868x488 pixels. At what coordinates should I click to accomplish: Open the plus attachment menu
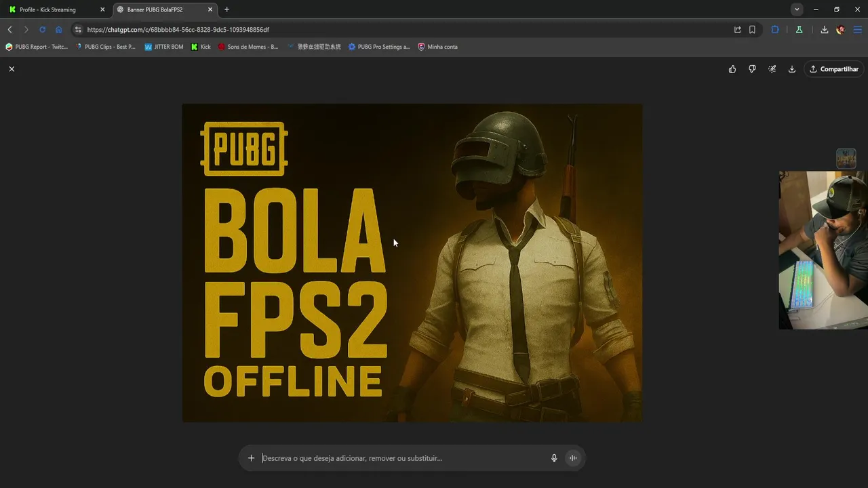pyautogui.click(x=251, y=458)
